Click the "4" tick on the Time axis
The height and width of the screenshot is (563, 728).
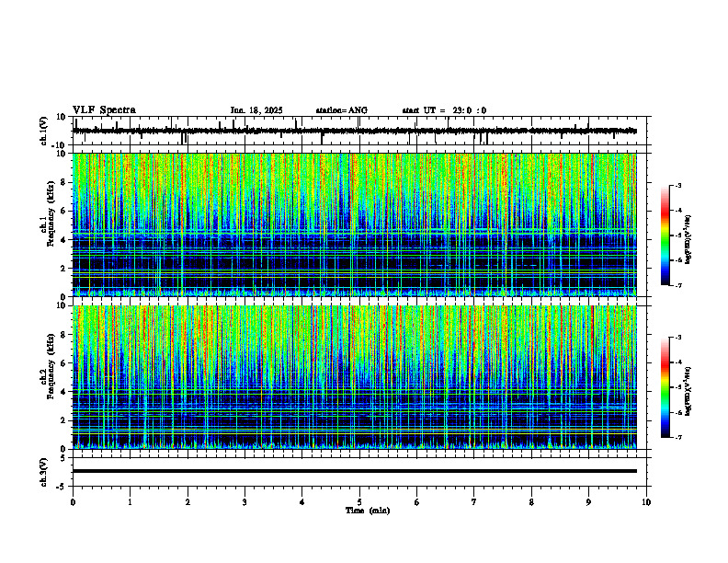tap(302, 502)
